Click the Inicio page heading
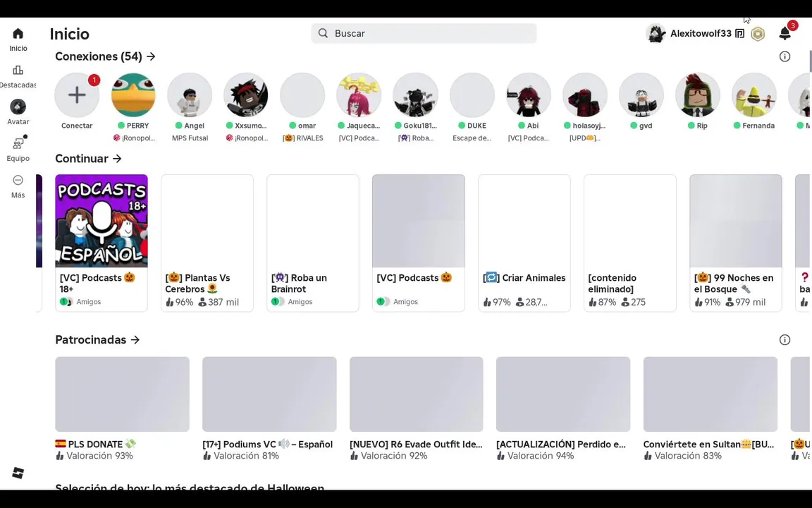 (x=69, y=34)
